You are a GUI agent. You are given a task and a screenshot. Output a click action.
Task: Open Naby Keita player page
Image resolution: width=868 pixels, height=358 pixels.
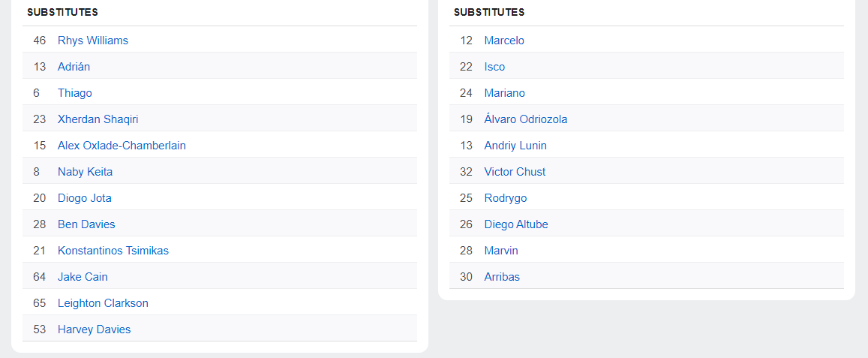click(85, 172)
